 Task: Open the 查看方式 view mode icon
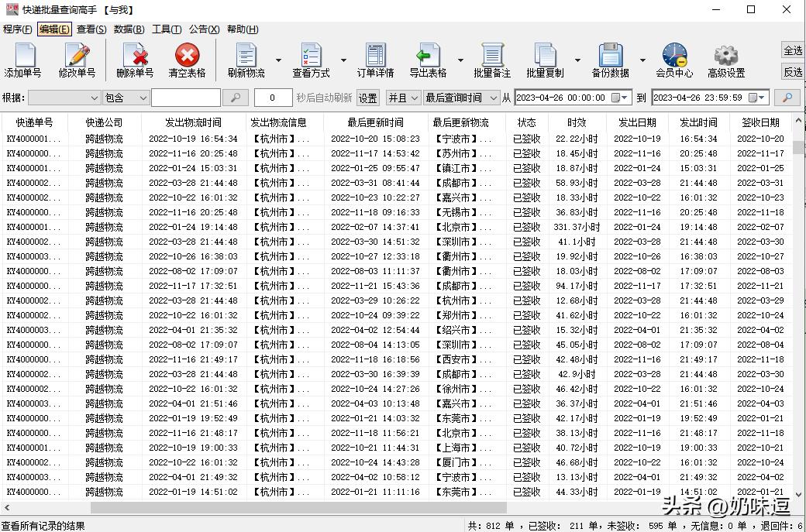coord(311,60)
